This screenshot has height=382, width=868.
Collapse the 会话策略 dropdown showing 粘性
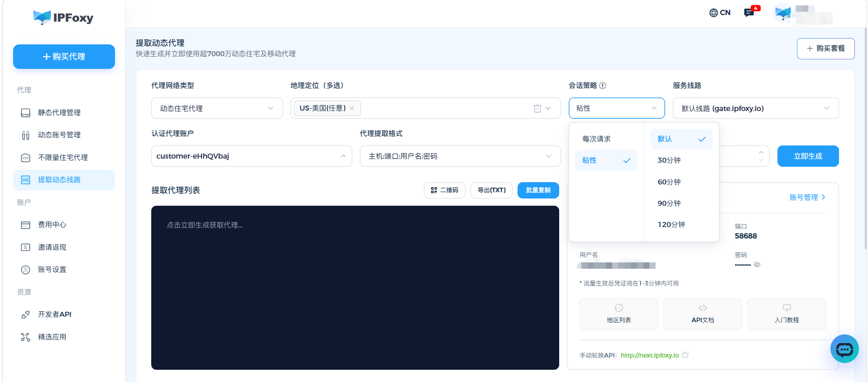click(617, 108)
